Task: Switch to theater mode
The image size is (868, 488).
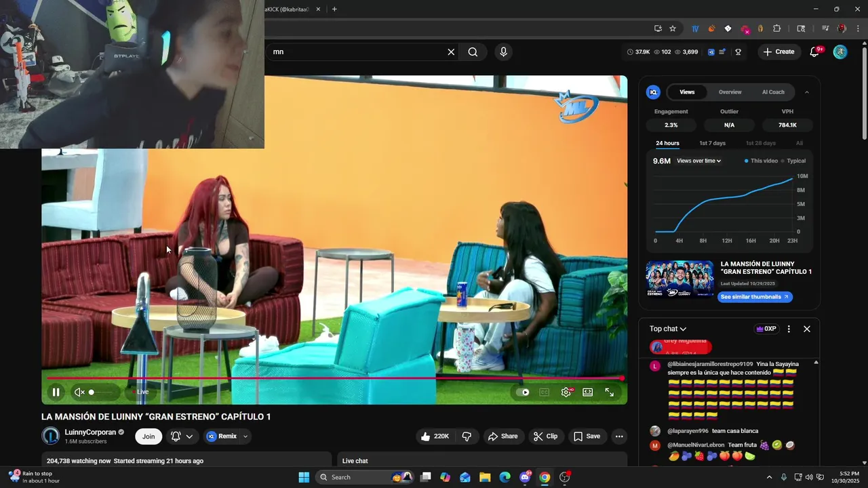Action: point(588,392)
